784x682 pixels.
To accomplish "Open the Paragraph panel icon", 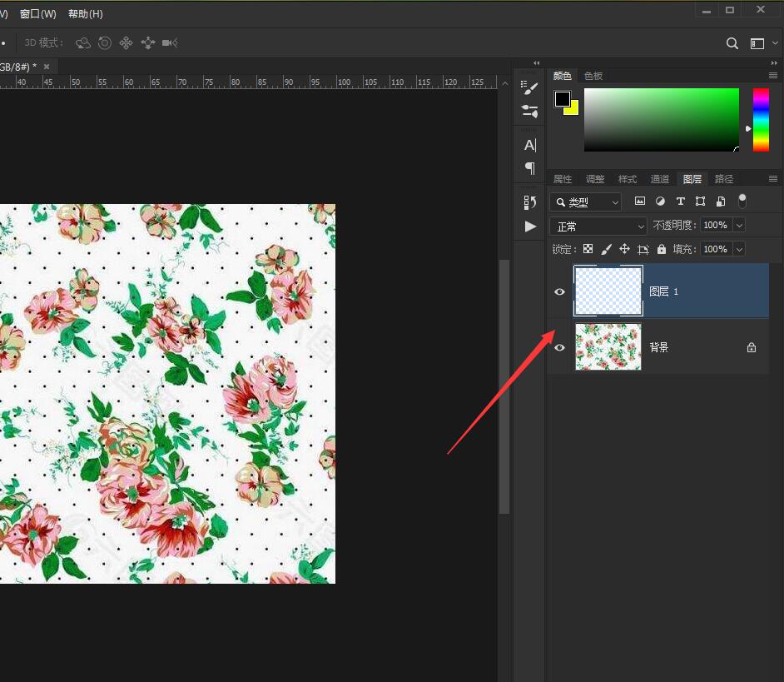I will pyautogui.click(x=529, y=167).
